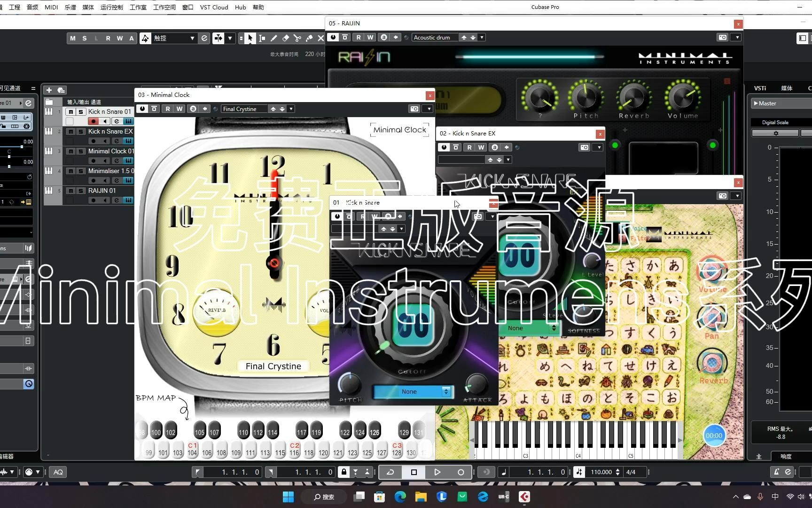Toggle auto-scroll icon in the toolbar
This screenshot has height=508, width=812.
coord(218,38)
